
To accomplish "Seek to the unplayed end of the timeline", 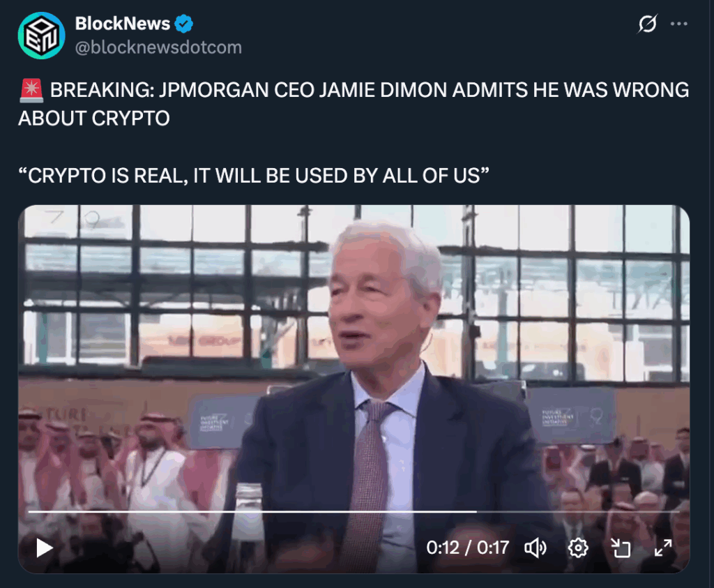I will [678, 512].
